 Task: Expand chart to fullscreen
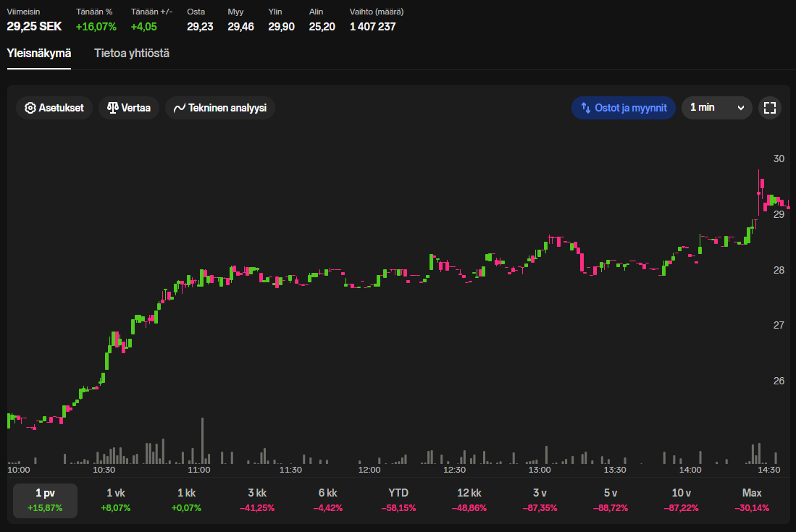point(769,108)
